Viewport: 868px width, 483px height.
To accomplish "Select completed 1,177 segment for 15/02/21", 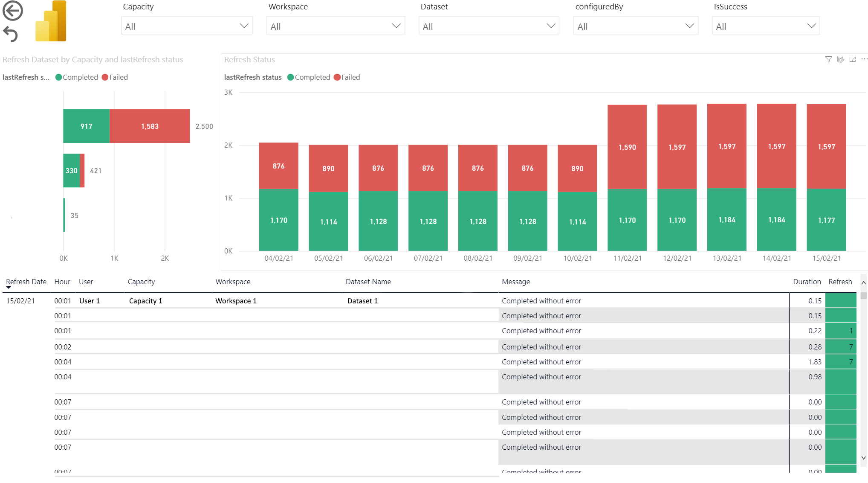I will [826, 220].
